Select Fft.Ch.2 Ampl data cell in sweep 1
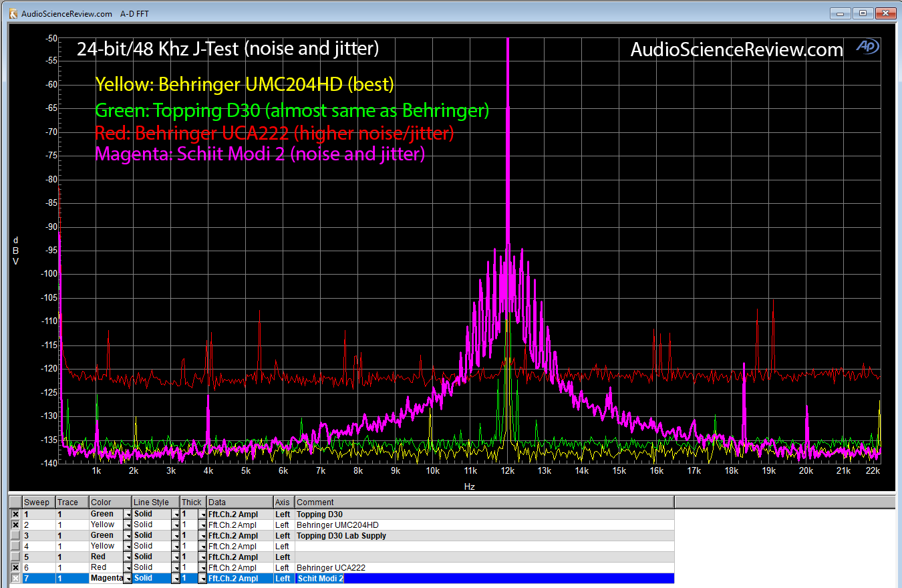Image resolution: width=902 pixels, height=588 pixels. 240,514
